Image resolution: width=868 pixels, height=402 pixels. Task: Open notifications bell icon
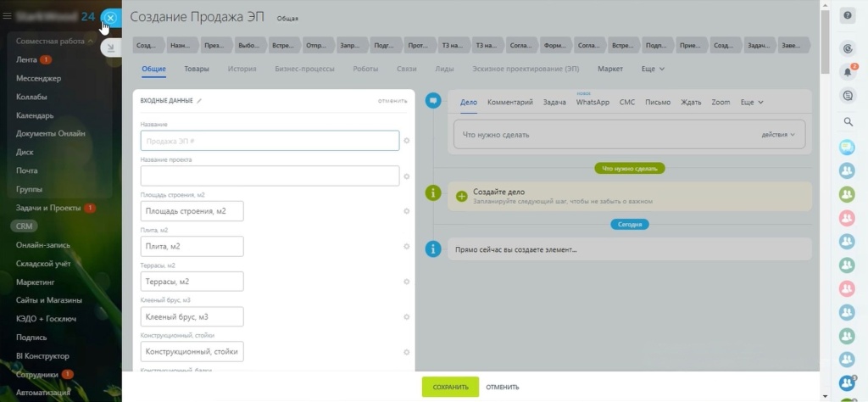(x=847, y=72)
